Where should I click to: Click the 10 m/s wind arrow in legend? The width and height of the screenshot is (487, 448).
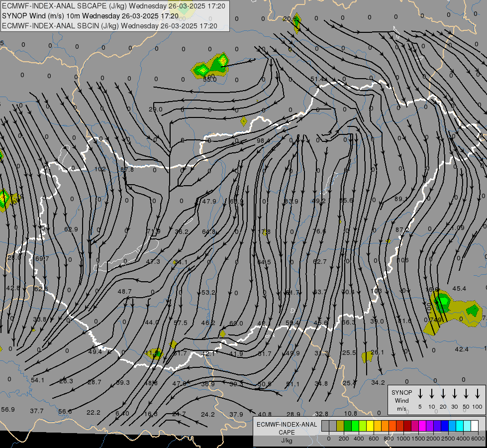pyautogui.click(x=432, y=394)
